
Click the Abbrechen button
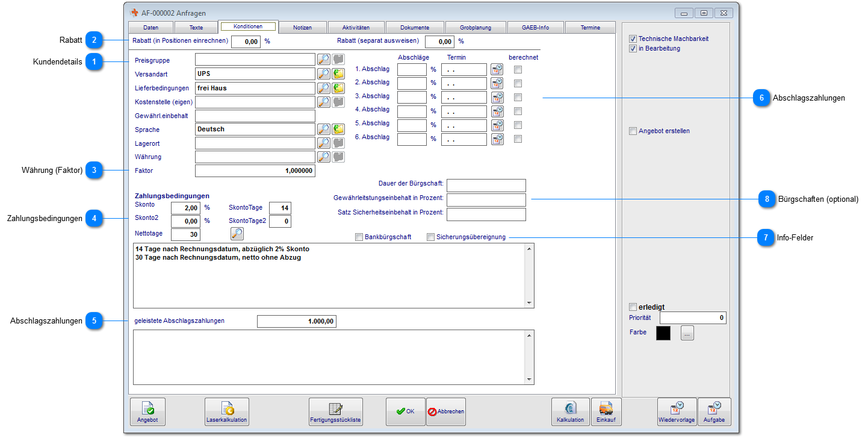point(446,412)
